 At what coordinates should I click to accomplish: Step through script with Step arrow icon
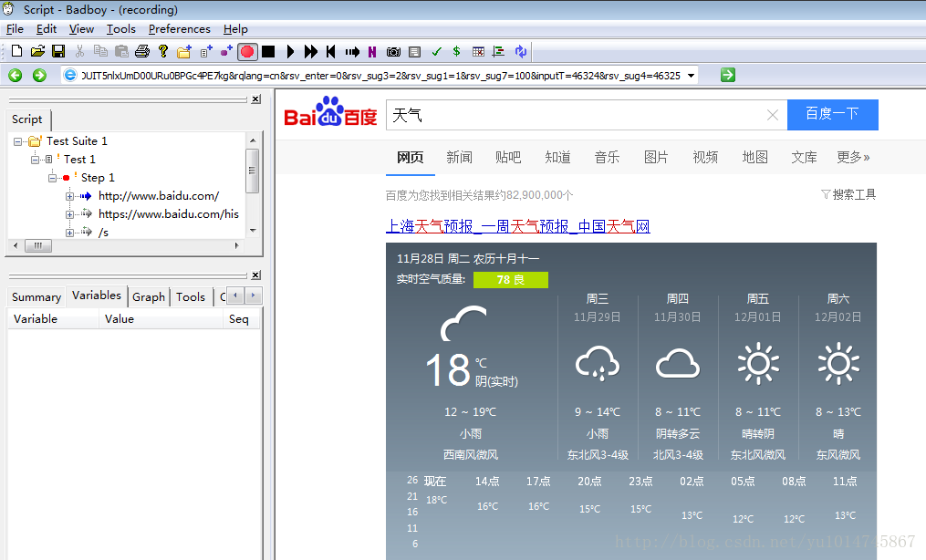(352, 51)
